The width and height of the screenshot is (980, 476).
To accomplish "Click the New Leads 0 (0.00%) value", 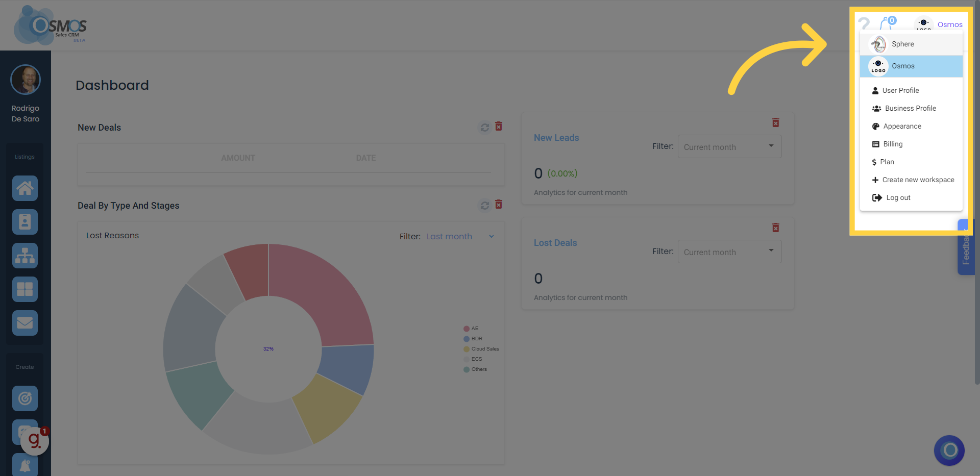I will coord(556,173).
